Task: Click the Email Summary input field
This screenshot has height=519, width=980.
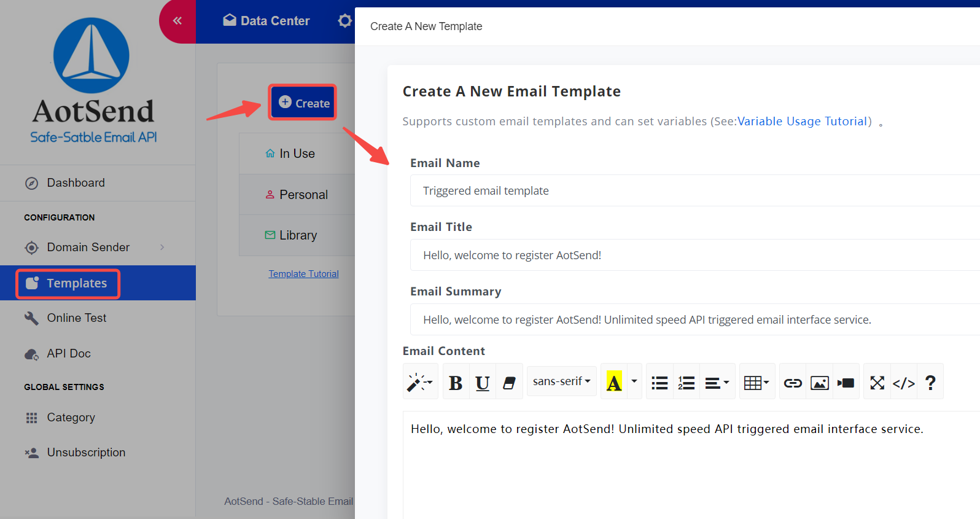Action: [695, 320]
